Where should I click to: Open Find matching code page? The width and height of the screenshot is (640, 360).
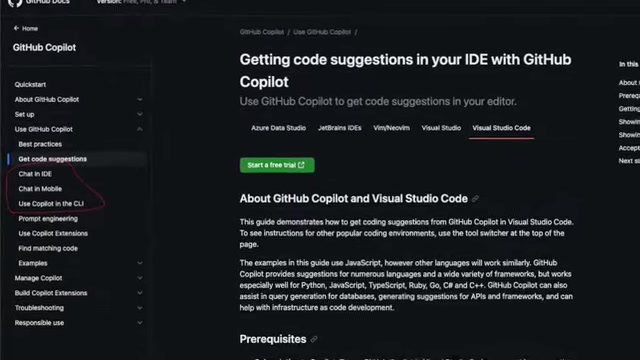[x=48, y=249]
